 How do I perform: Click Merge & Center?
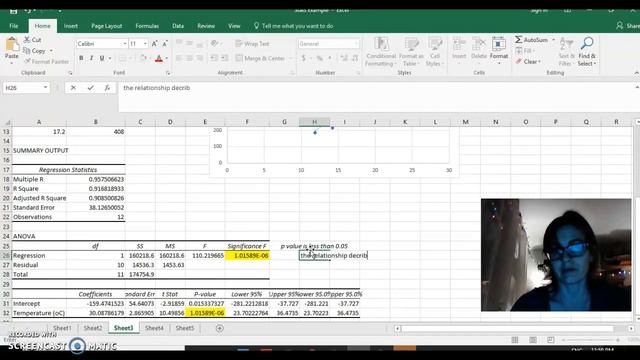pyautogui.click(x=260, y=58)
